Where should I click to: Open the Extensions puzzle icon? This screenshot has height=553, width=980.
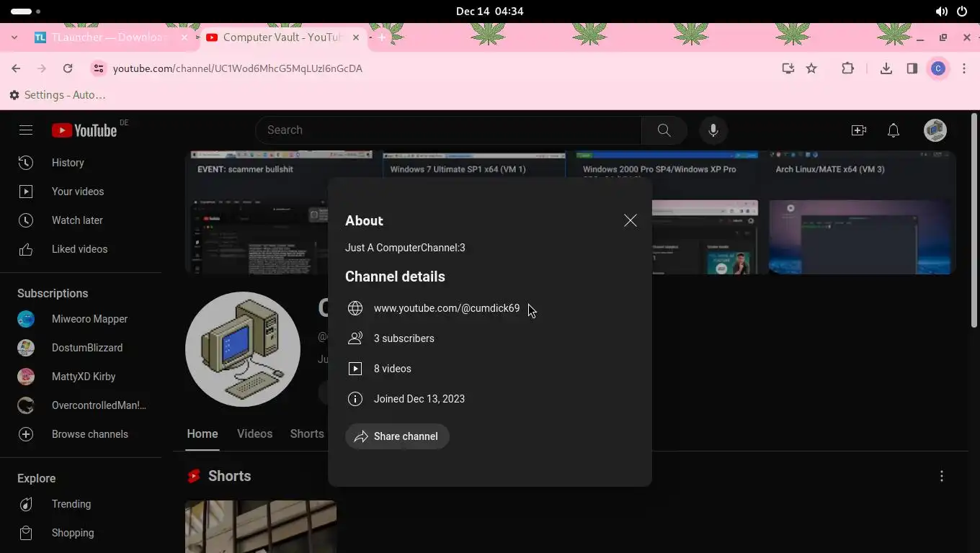(847, 68)
